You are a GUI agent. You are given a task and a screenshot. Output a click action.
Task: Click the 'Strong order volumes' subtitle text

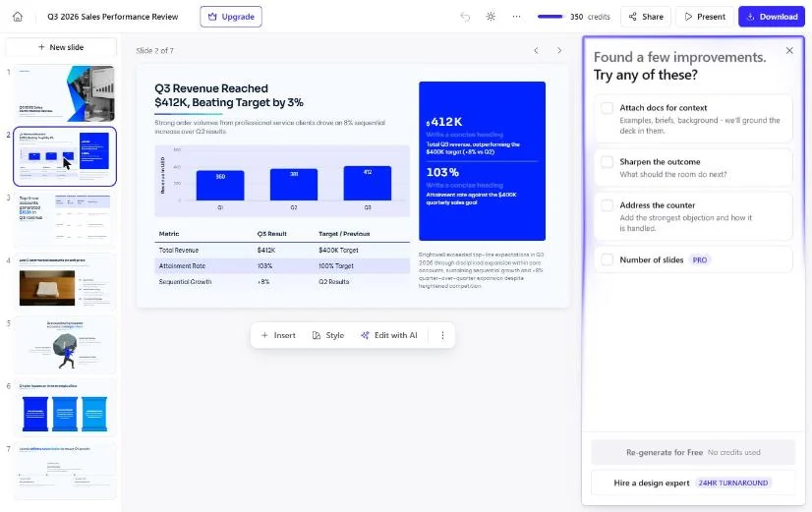269,127
